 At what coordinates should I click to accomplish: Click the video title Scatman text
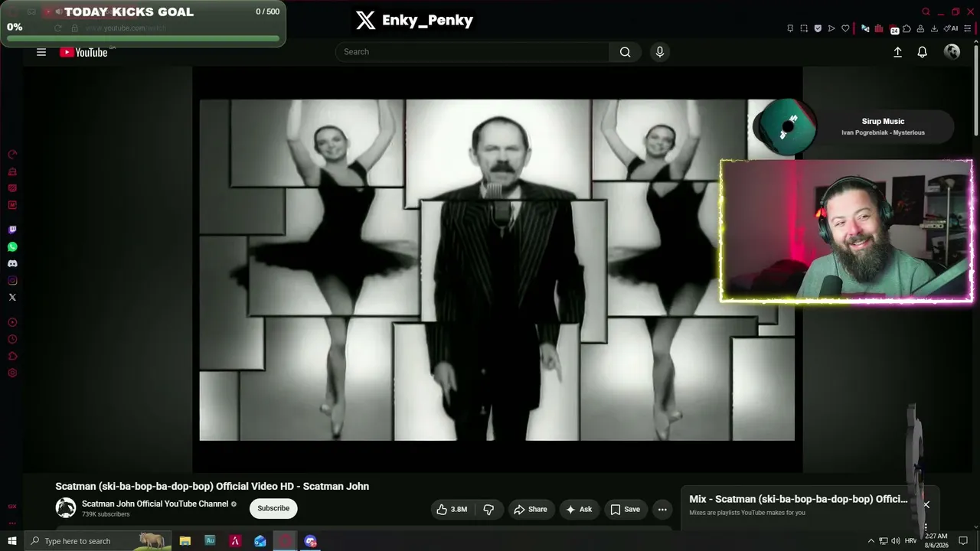click(x=212, y=486)
